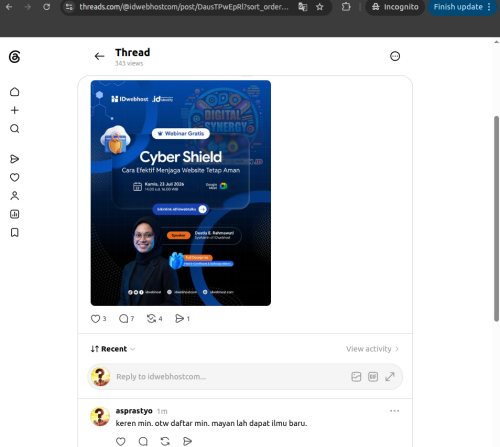The height and width of the screenshot is (447, 500).
Task: Reply to asprastyo's comment
Action: click(x=143, y=441)
